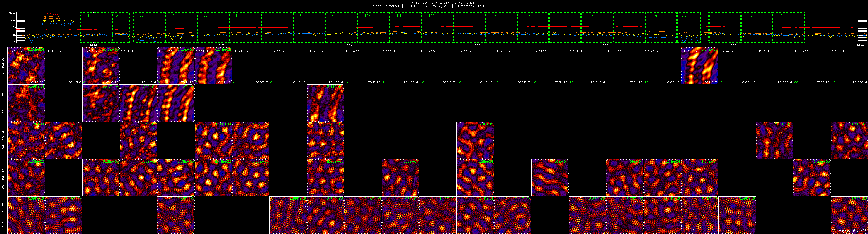Open the 18:36:16 image in 25.0-50.0 keV row
Viewport: 868px width, 234px height.
pos(812,178)
